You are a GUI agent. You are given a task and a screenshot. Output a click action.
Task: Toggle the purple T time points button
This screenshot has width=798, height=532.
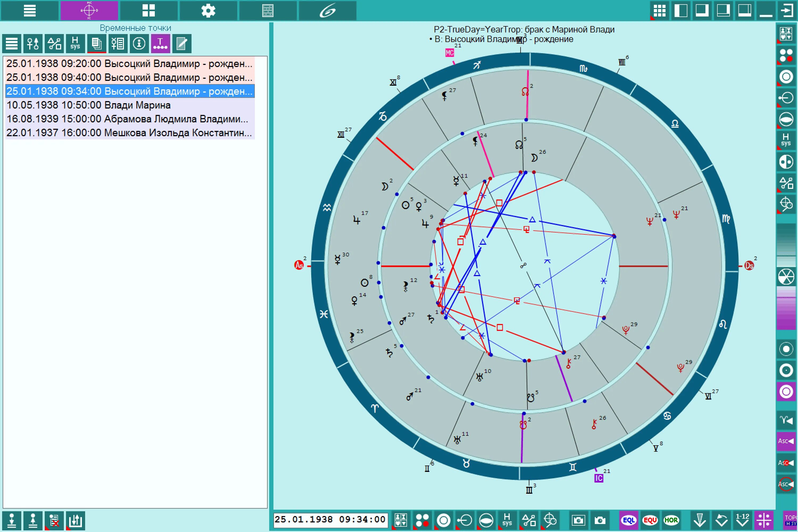click(160, 44)
